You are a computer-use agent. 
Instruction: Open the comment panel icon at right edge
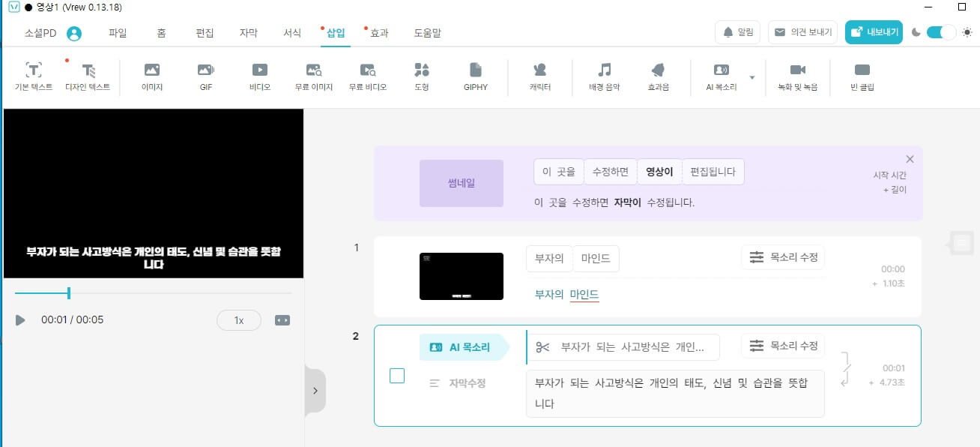[963, 242]
